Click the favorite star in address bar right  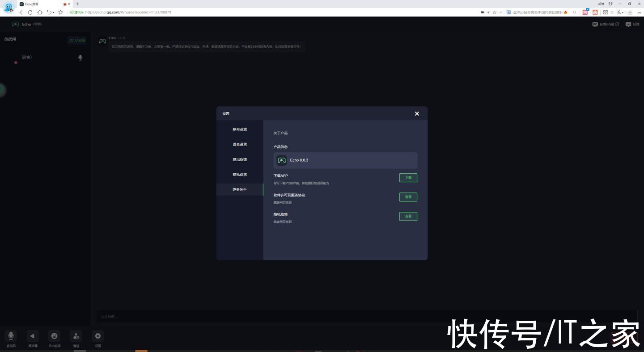tap(494, 12)
